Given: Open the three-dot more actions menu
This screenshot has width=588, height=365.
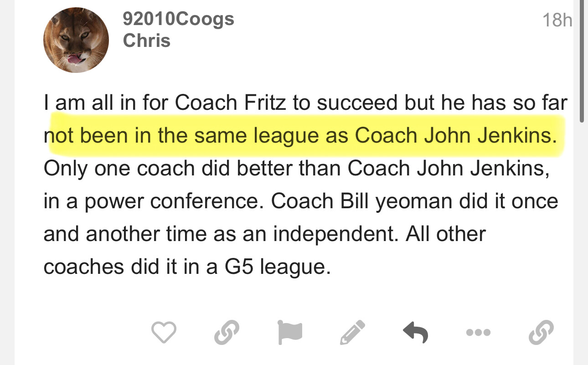Looking at the screenshot, I should (479, 333).
